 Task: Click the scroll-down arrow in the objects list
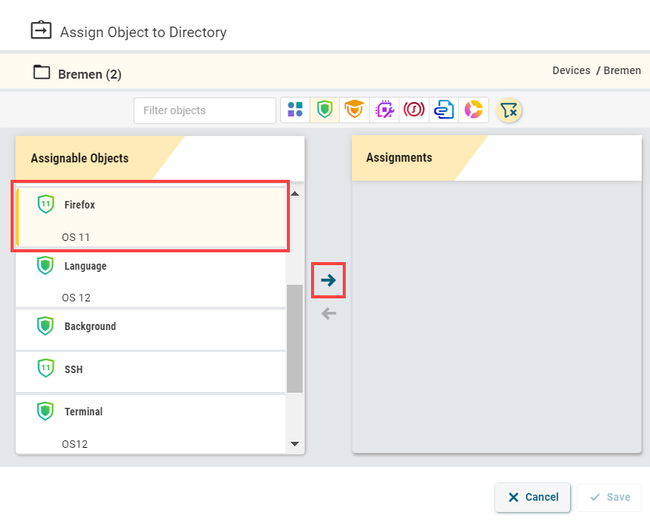coord(294,443)
